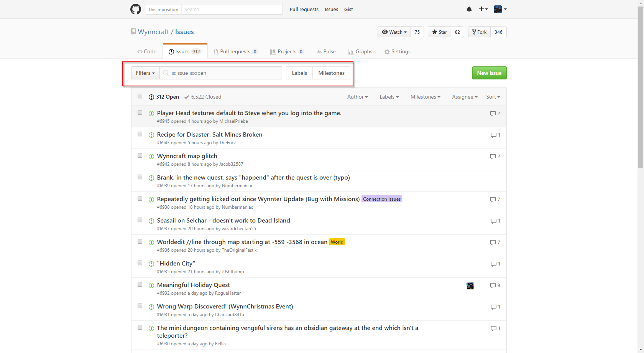Screen dimensions: 644x353
Task: Open the Settings tab
Action: 398,51
